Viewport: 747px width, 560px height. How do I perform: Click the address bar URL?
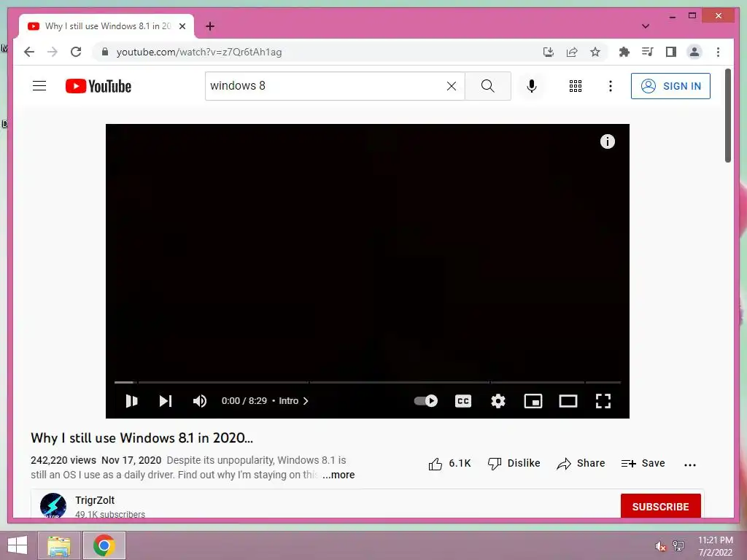[199, 52]
